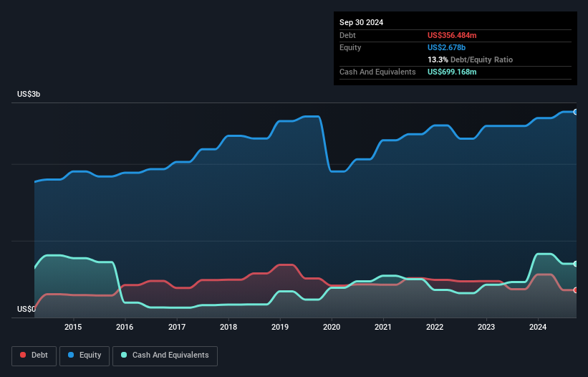This screenshot has width=588, height=377.
Task: Click the 2019 x-axis label
Action: coord(280,327)
